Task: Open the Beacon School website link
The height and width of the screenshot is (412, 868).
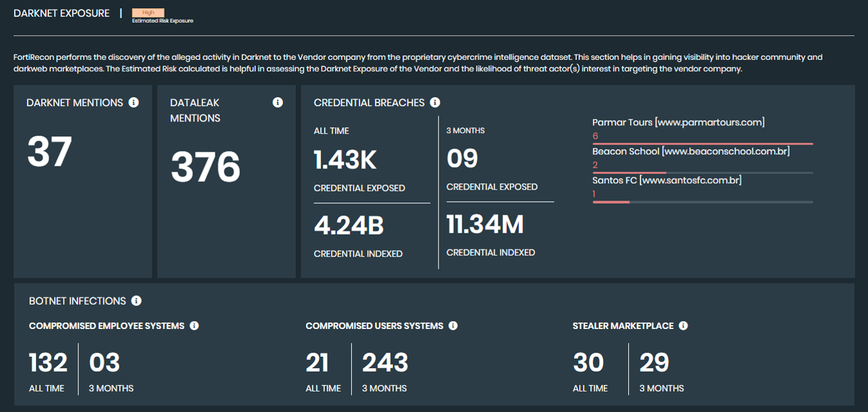Action: [690, 150]
